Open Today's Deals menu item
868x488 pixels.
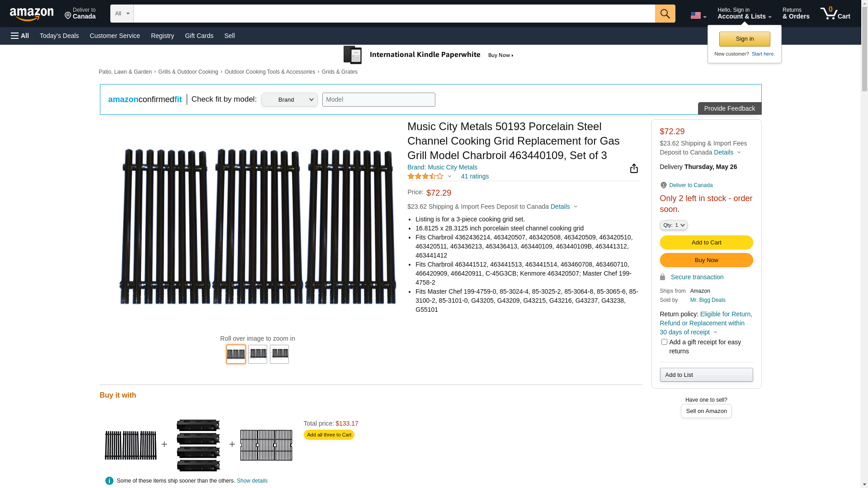coord(59,36)
